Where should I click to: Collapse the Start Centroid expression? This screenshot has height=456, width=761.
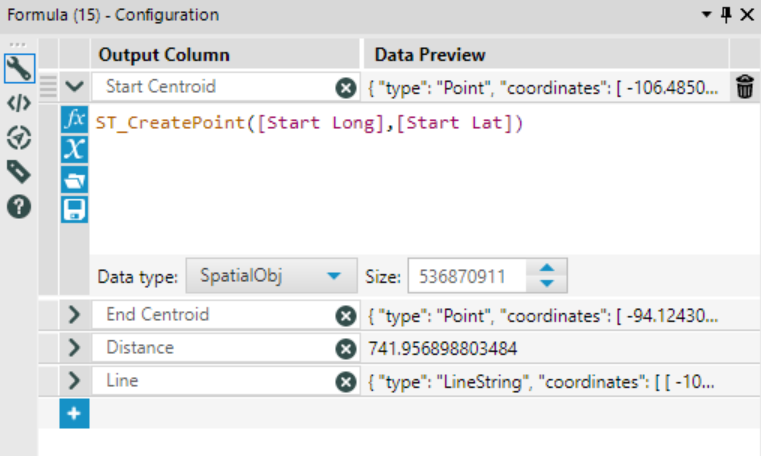click(x=74, y=87)
